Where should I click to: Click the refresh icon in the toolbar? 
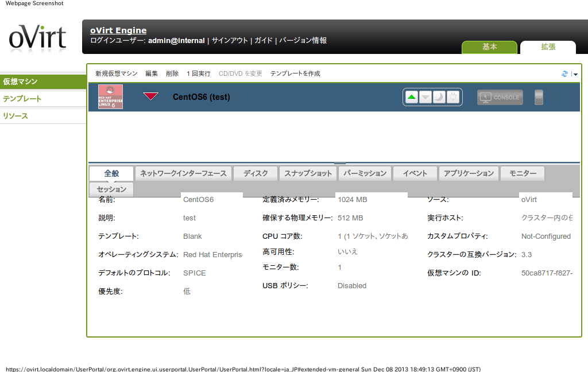[564, 74]
